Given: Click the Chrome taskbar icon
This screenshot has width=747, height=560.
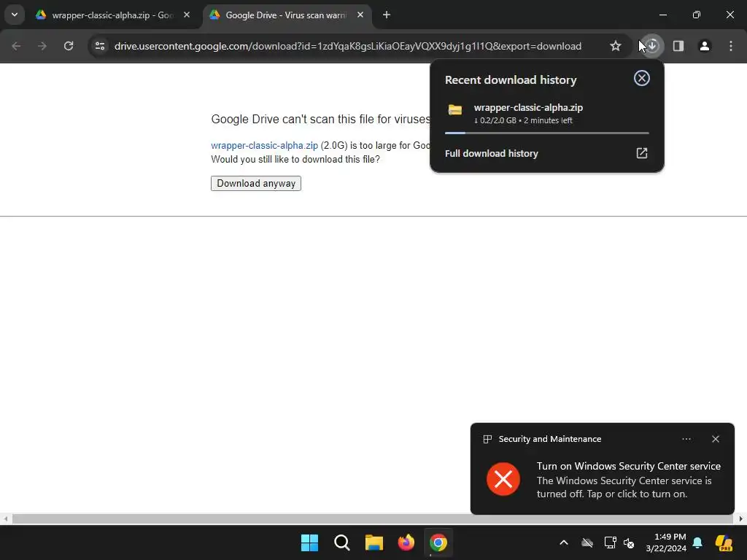Looking at the screenshot, I should pos(438,542).
